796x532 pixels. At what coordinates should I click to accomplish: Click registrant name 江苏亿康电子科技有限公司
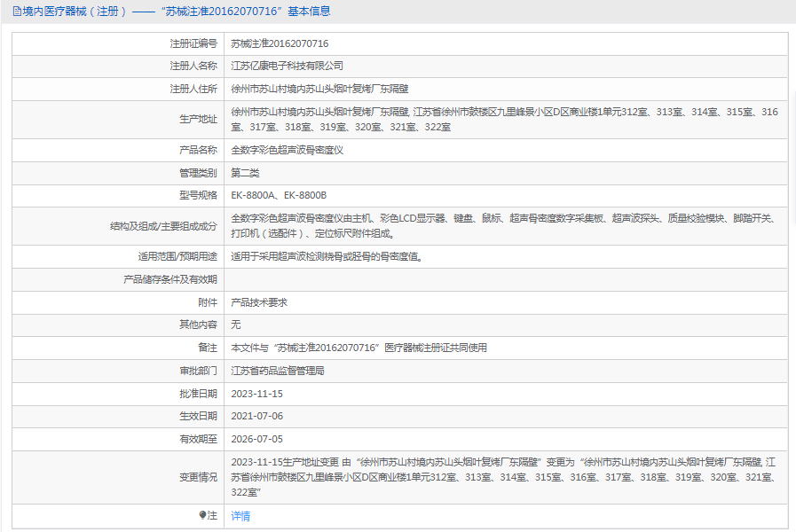pos(287,66)
